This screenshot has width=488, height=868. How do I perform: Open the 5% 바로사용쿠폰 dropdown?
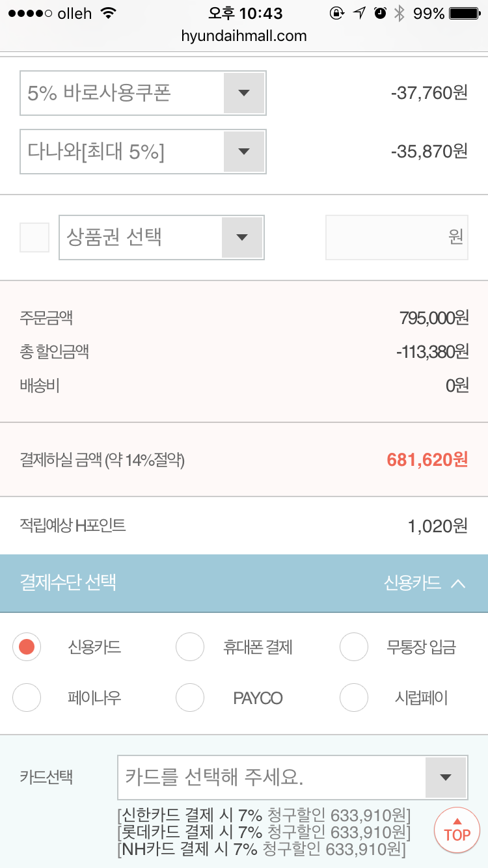click(243, 93)
